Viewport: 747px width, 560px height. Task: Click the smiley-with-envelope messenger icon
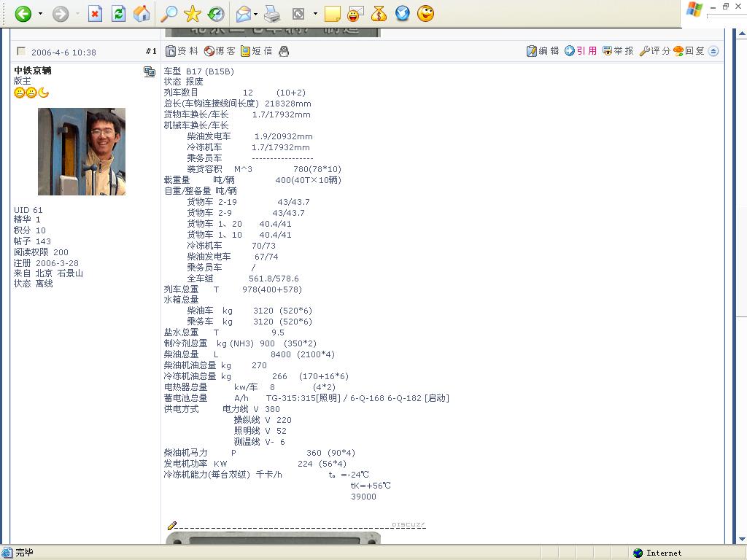pyautogui.click(x=355, y=14)
